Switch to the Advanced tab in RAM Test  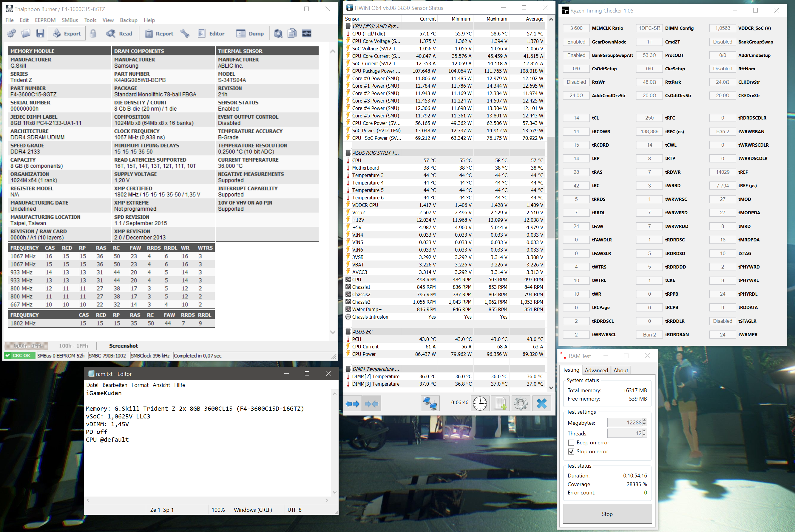596,370
